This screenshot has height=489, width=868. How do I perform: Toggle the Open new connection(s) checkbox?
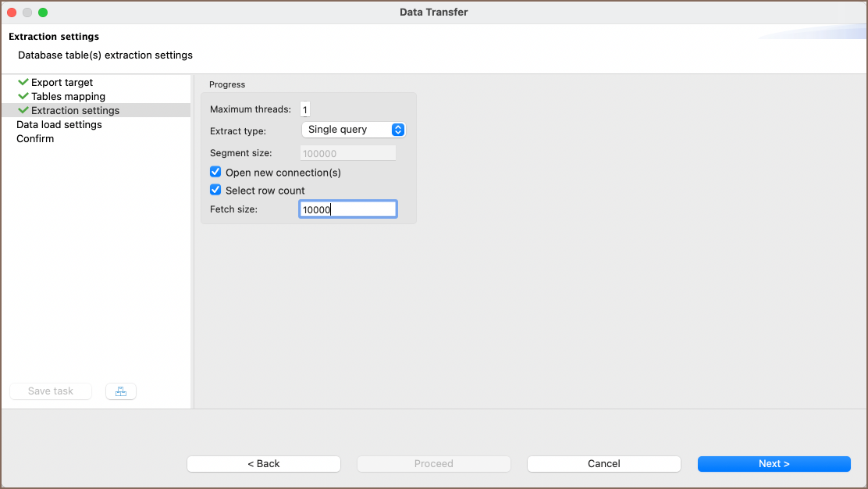click(x=216, y=172)
